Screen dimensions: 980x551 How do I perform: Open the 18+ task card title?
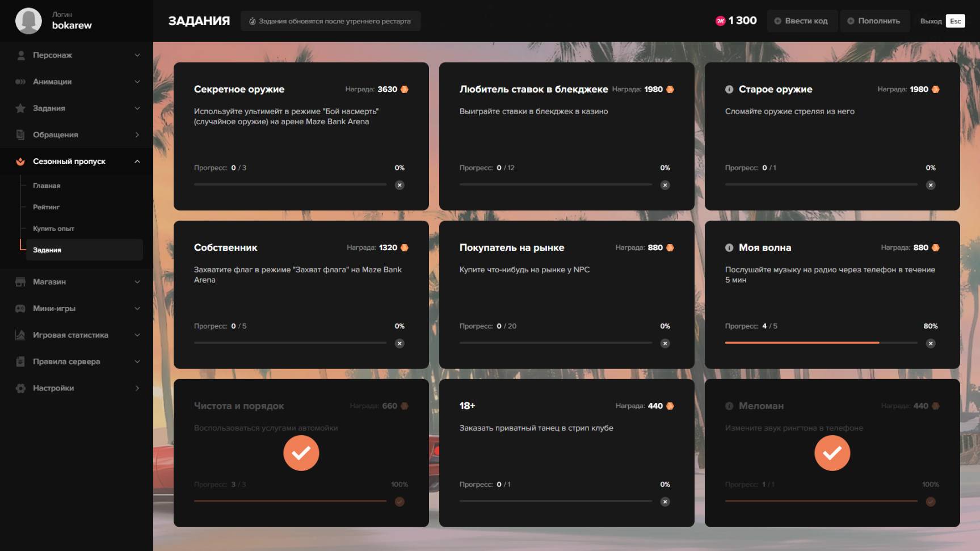(467, 406)
